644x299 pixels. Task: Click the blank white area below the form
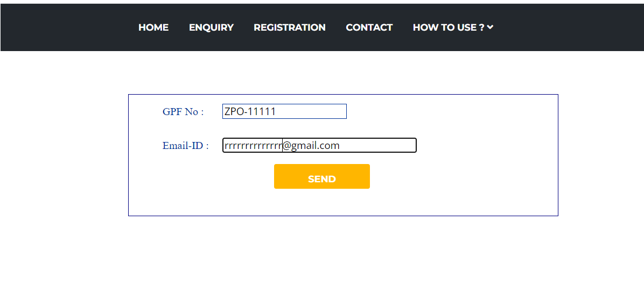(323, 258)
